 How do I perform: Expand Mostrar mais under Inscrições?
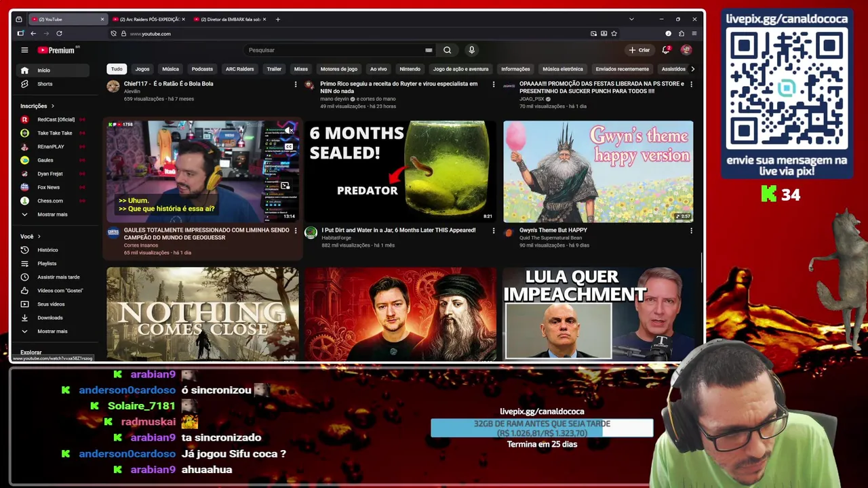(54, 214)
